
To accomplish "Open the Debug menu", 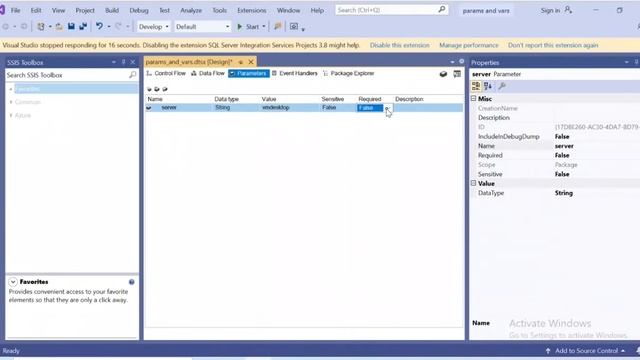I will point(139,10).
